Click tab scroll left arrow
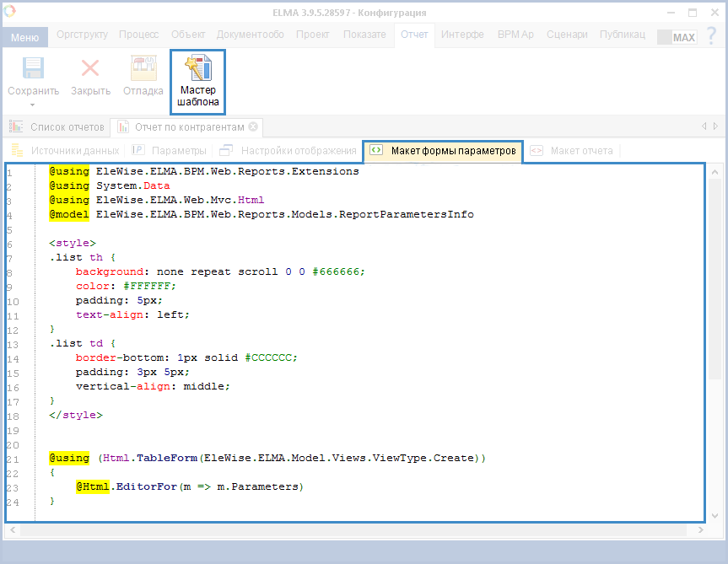 point(704,126)
